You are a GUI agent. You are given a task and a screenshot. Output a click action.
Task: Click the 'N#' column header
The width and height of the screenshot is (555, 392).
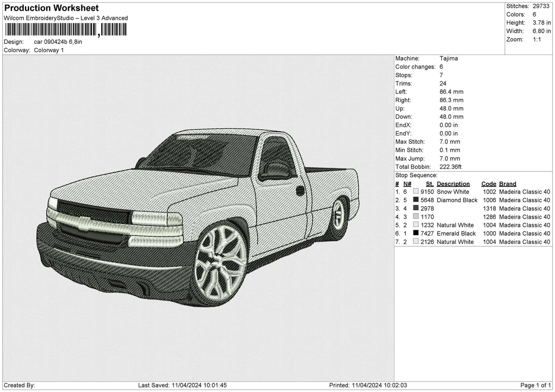coord(407,184)
